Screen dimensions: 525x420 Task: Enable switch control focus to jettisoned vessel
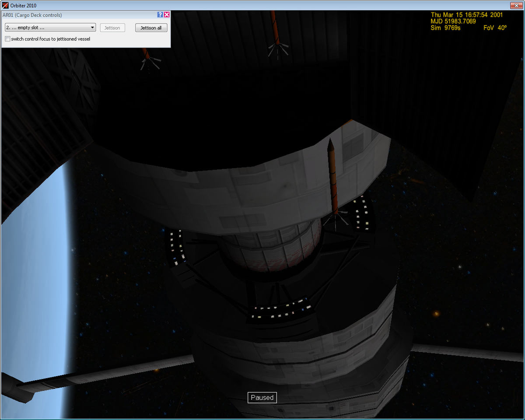click(x=7, y=39)
